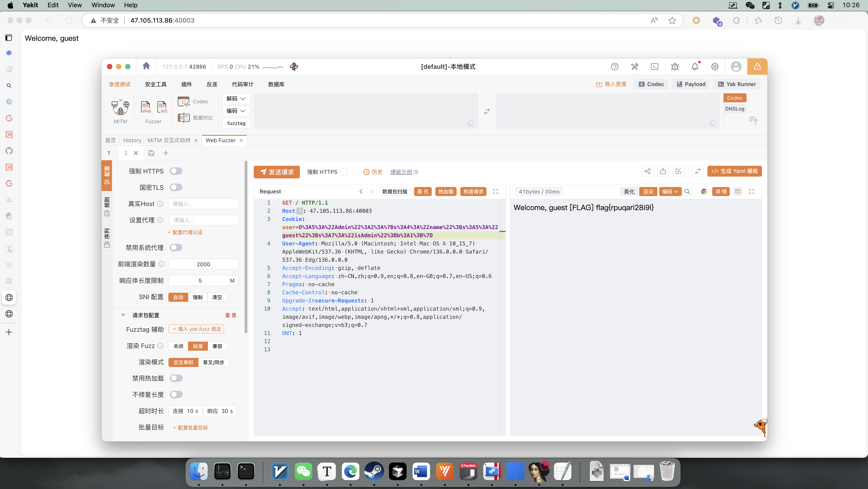This screenshot has height=489, width=868.
Task: Click the save icon beside the fuzzer tabs
Action: coord(151,153)
